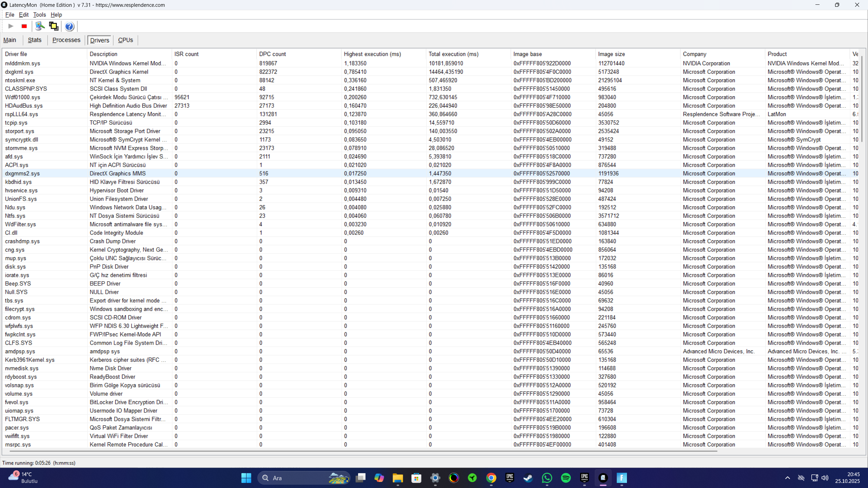Sort by Total execution (ms) column header
This screenshot has width=868, height=488.
[x=468, y=54]
